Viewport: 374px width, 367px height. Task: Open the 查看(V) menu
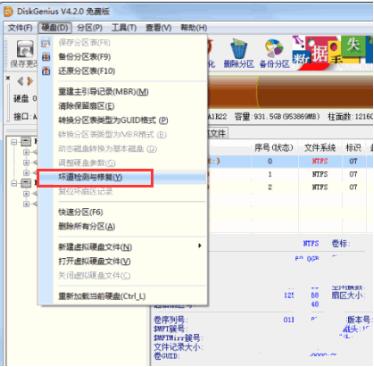[x=158, y=27]
